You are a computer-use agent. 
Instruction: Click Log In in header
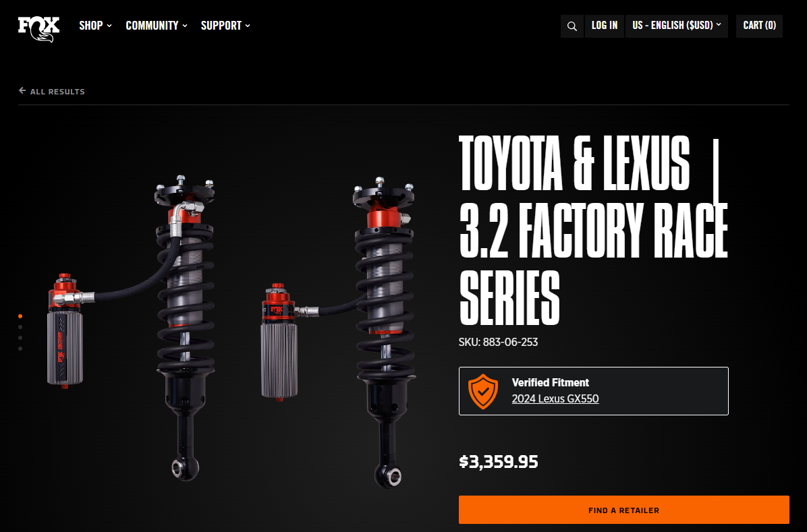[x=604, y=26]
